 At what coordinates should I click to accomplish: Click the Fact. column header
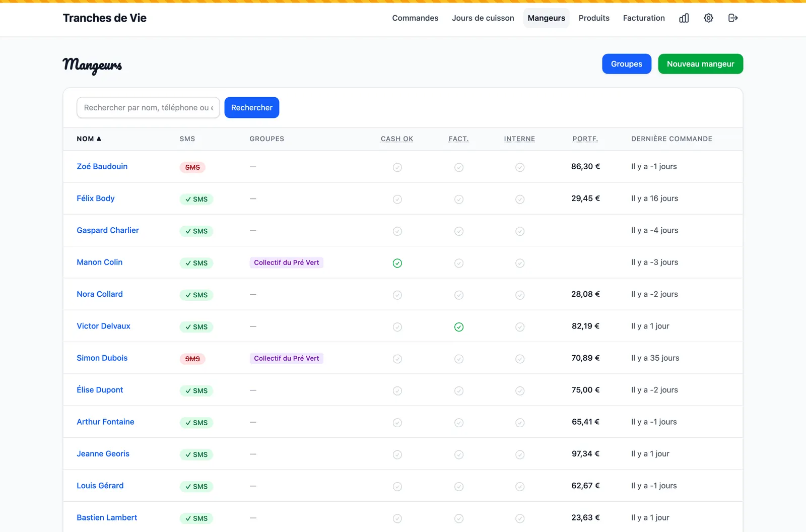coord(459,139)
